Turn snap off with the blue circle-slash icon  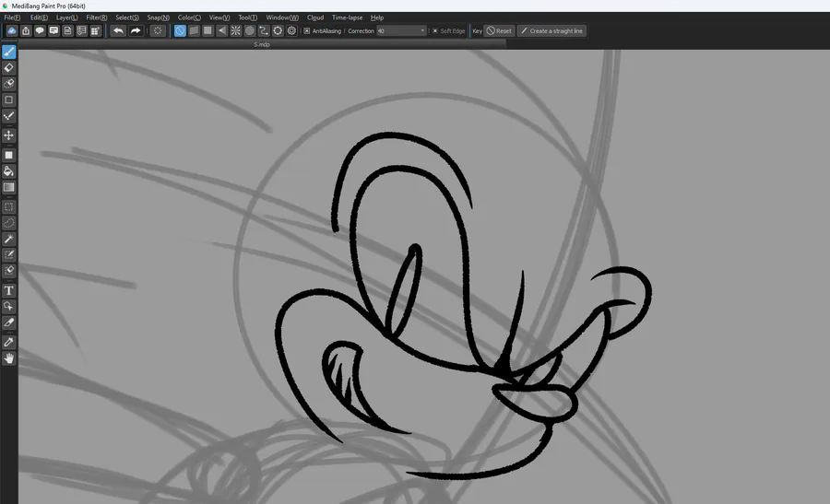coord(180,30)
